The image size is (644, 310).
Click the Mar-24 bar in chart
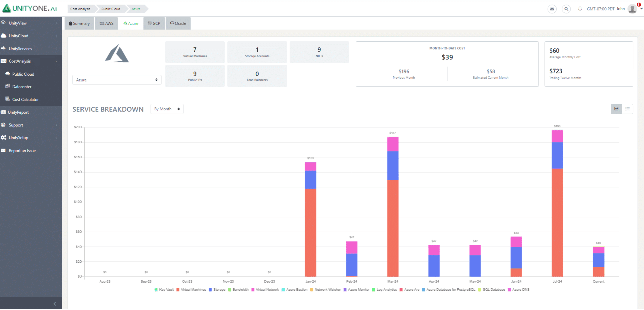coord(393,207)
